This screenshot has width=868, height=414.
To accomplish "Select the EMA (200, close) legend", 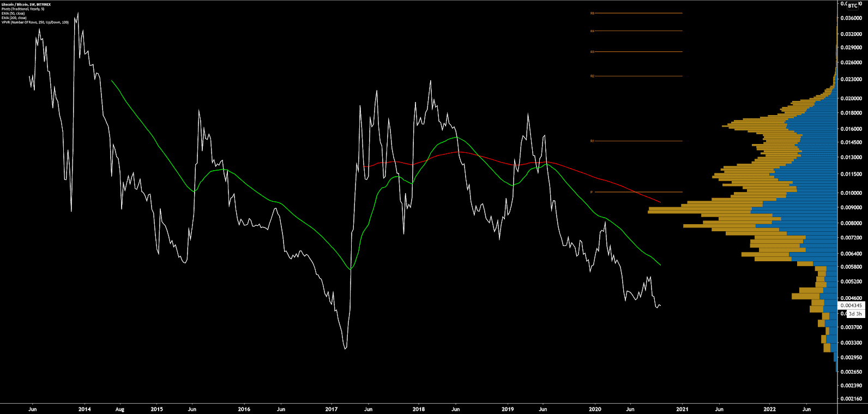I will (x=14, y=18).
